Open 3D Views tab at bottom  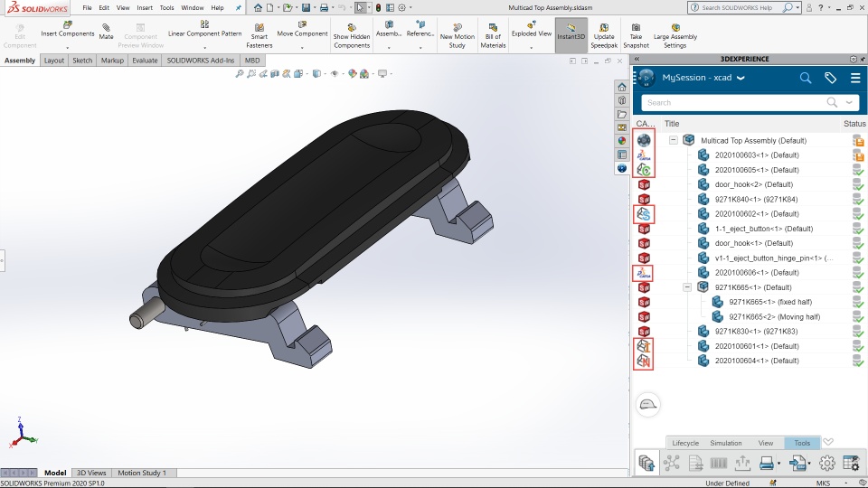pos(91,473)
